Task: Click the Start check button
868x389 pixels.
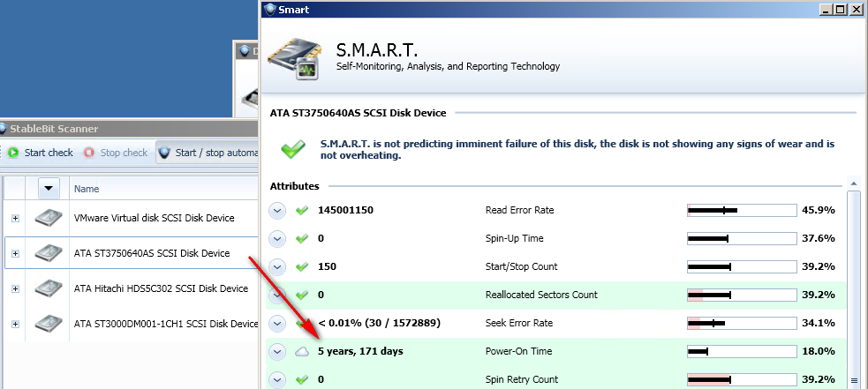Action: (41, 153)
